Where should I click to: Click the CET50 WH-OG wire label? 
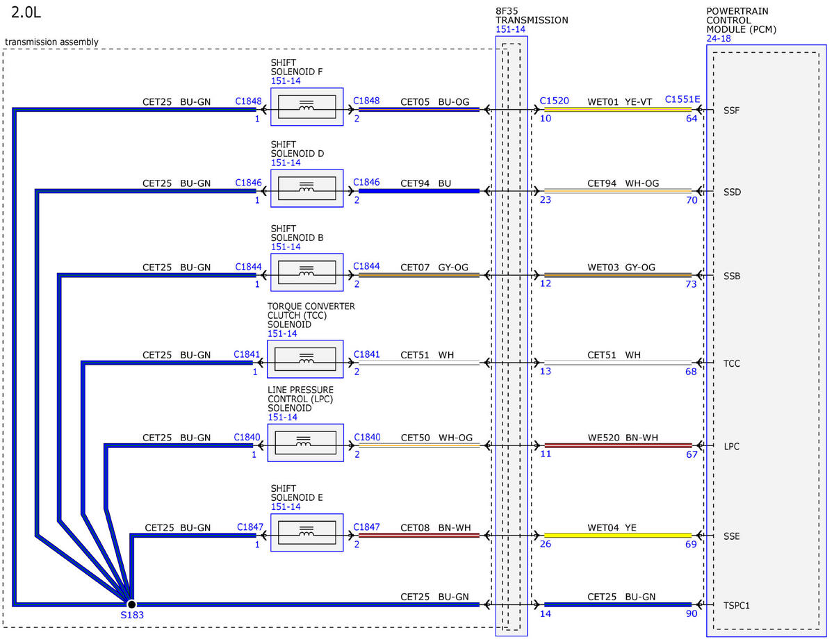pyautogui.click(x=436, y=438)
